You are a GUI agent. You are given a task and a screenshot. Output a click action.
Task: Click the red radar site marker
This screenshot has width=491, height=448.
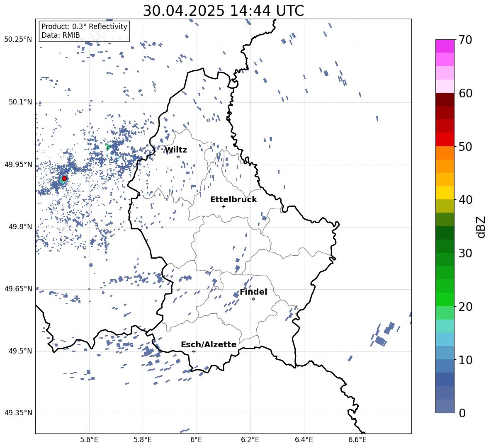(x=64, y=178)
